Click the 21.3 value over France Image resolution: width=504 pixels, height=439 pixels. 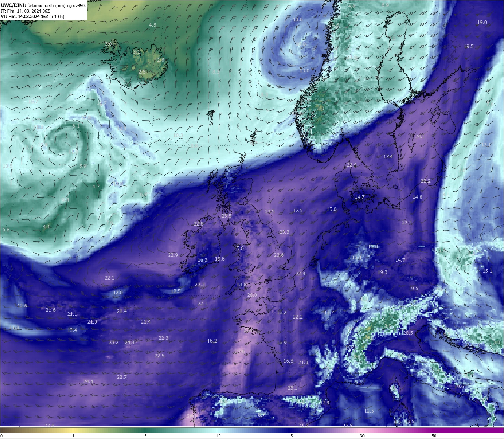(x=303, y=362)
